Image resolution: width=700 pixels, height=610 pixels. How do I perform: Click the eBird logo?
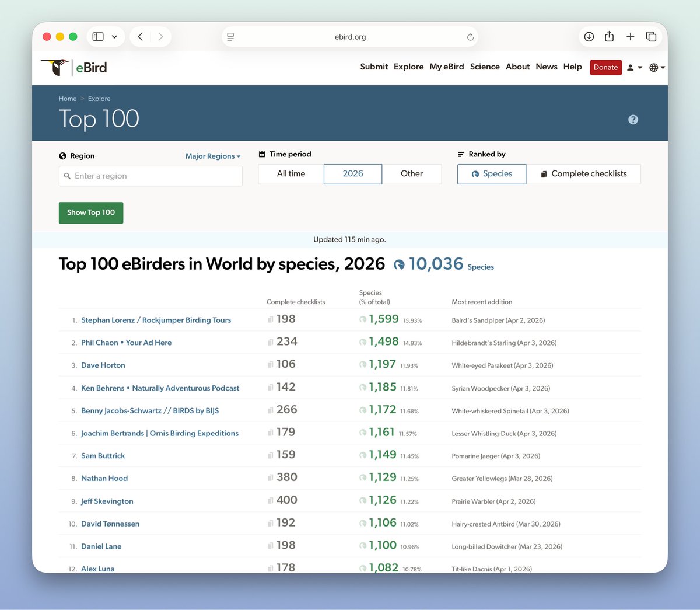pos(74,68)
